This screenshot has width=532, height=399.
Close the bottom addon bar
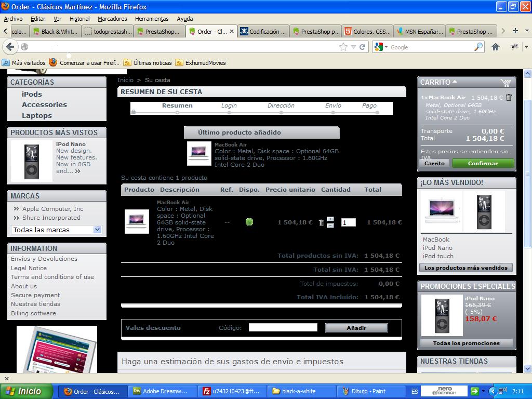pyautogui.click(x=6, y=379)
